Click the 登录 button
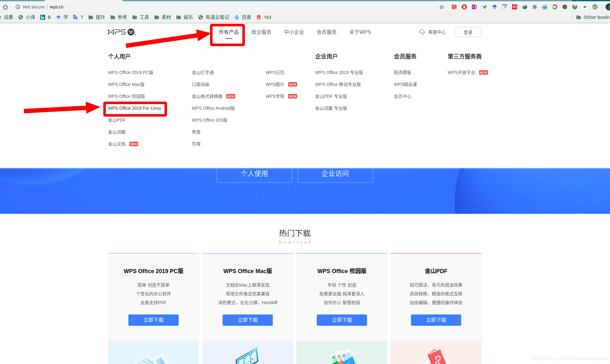The width and height of the screenshot is (610, 364). pyautogui.click(x=468, y=32)
